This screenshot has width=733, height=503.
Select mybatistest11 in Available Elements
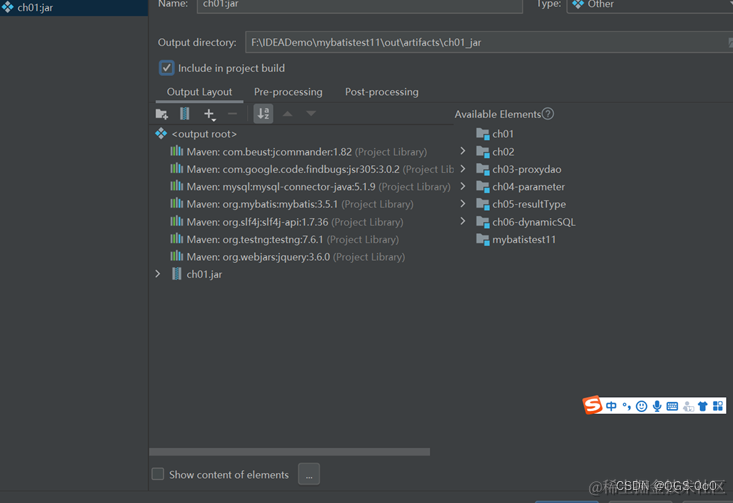click(x=524, y=239)
